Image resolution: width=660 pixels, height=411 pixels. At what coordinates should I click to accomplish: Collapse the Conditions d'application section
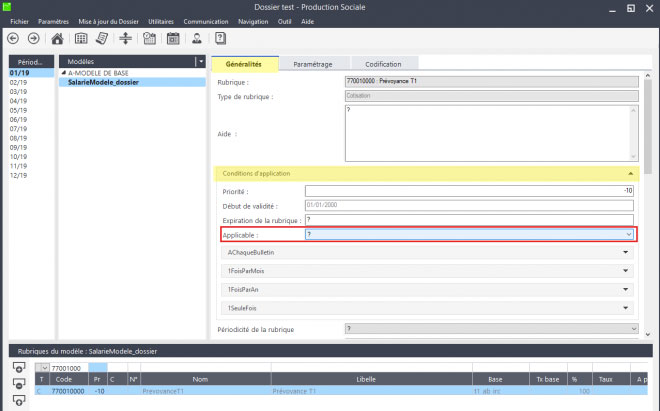click(x=630, y=173)
